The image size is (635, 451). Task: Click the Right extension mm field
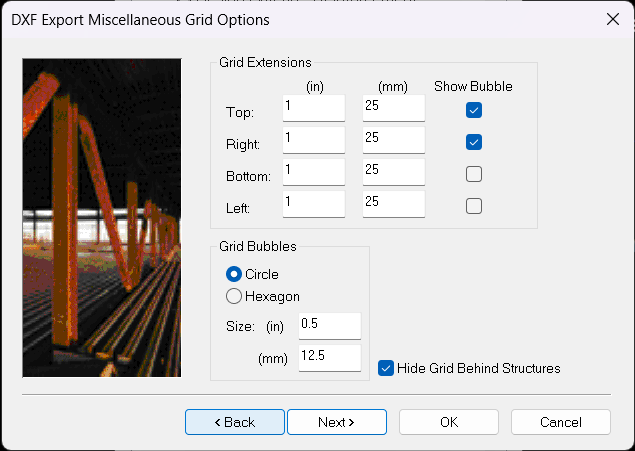pos(393,141)
